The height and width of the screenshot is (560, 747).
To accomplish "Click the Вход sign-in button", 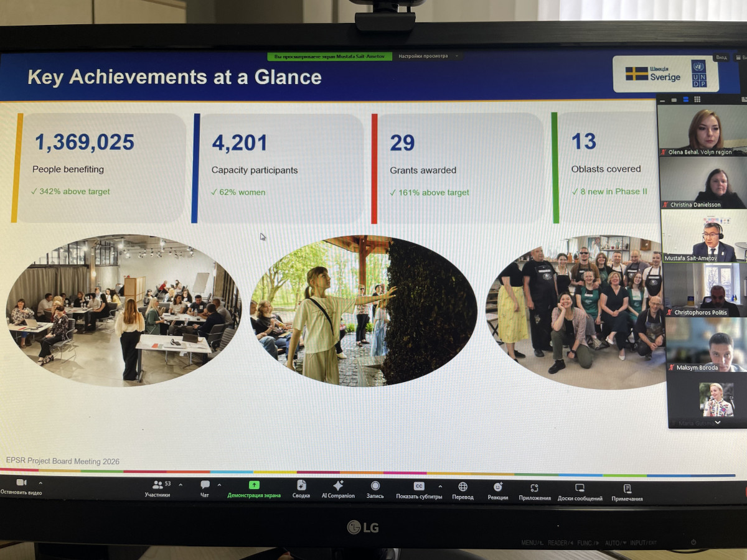I will click(x=721, y=57).
